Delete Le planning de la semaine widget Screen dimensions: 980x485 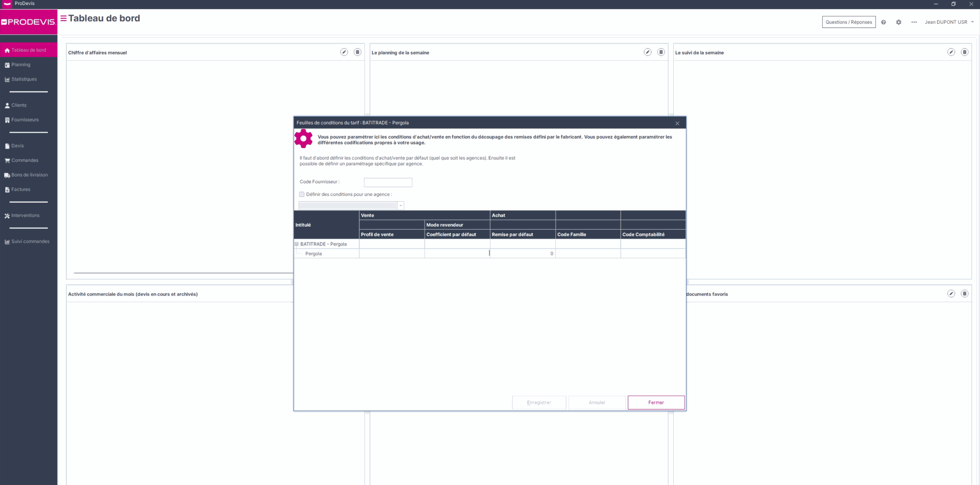tap(661, 52)
